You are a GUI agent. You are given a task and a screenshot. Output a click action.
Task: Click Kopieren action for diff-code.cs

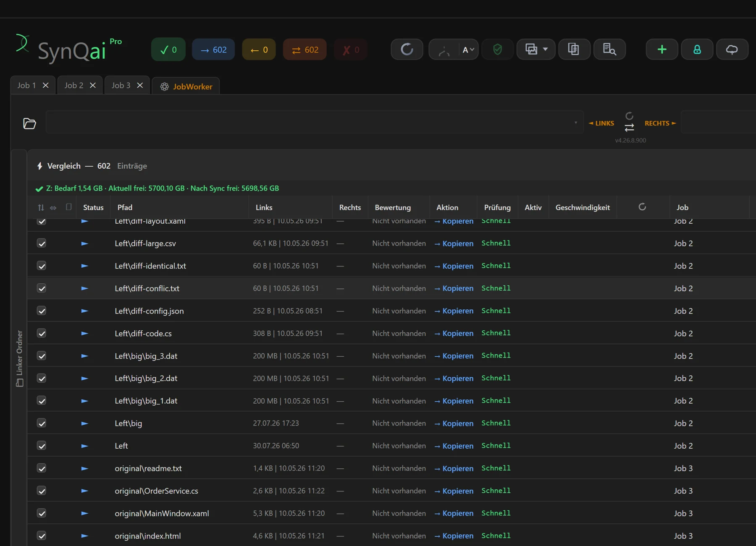click(x=454, y=333)
